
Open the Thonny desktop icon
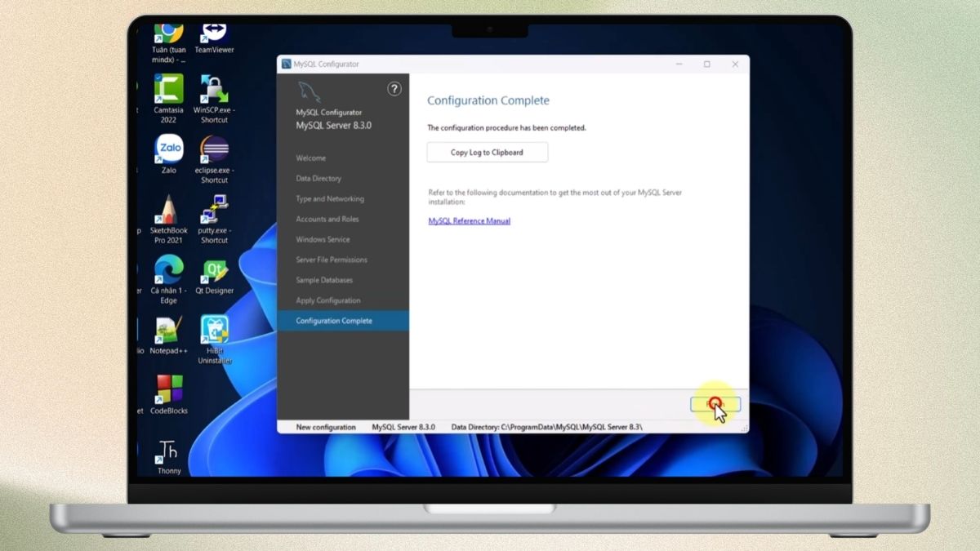point(168,451)
